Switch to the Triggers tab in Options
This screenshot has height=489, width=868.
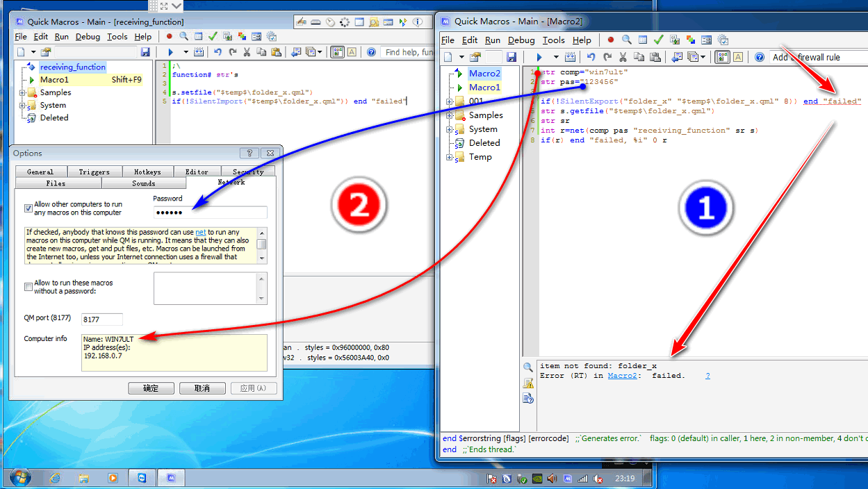pyautogui.click(x=94, y=172)
